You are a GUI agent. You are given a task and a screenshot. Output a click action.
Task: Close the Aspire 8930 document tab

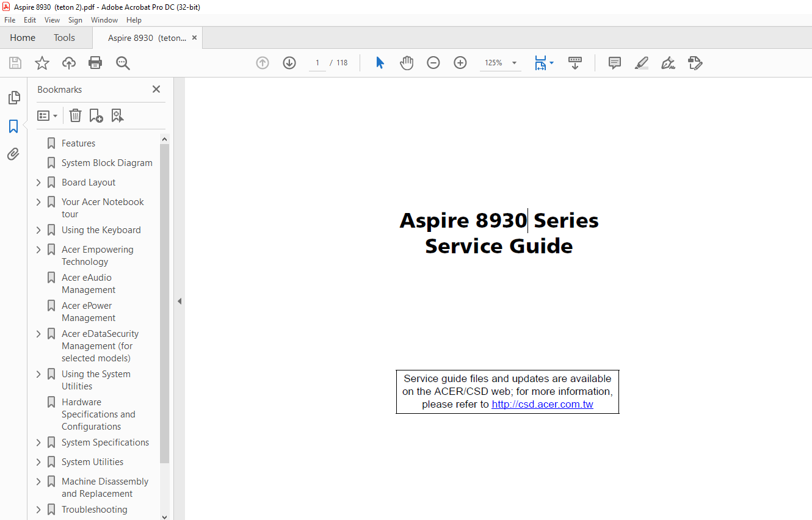[x=194, y=38]
